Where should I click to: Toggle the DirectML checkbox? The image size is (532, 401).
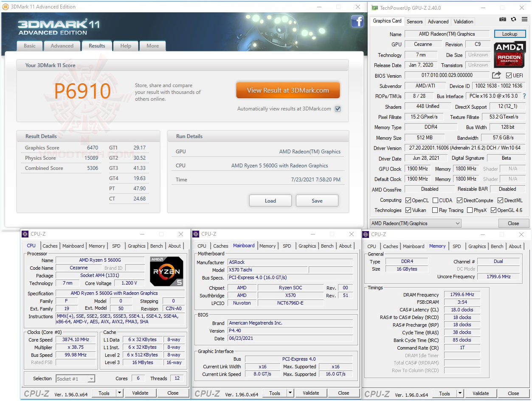click(x=500, y=200)
